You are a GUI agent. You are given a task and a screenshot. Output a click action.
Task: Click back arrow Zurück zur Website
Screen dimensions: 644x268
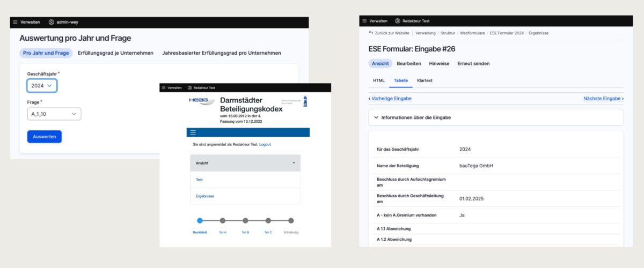click(x=371, y=33)
